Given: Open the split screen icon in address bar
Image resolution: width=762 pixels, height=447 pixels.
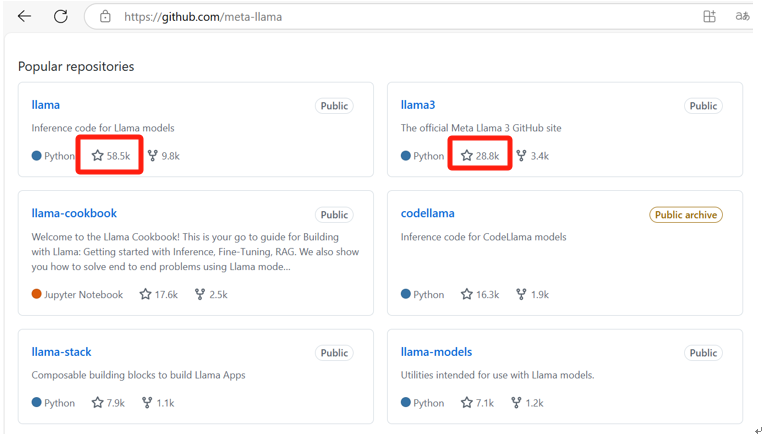Looking at the screenshot, I should pyautogui.click(x=709, y=16).
